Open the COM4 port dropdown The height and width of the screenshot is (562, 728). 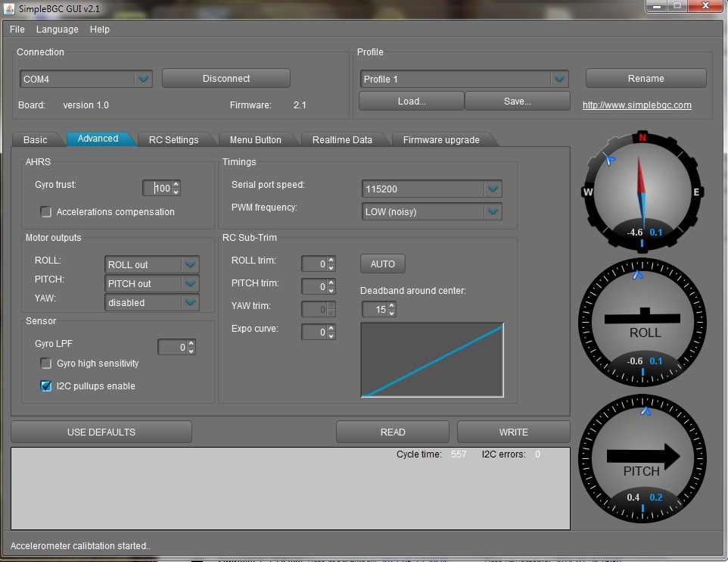tap(143, 79)
